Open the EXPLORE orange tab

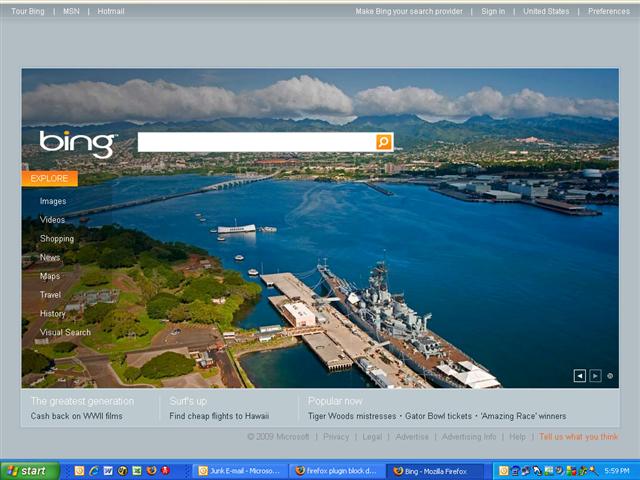pos(49,178)
